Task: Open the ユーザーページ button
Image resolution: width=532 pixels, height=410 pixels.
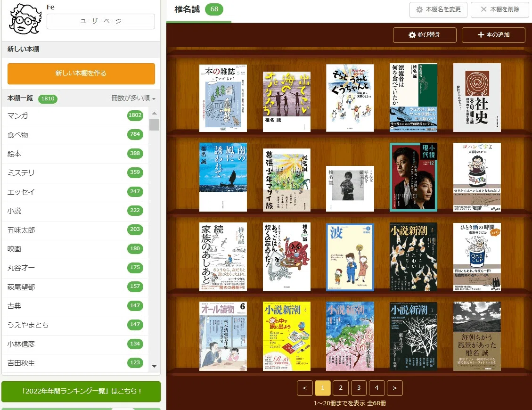Action: pos(101,21)
